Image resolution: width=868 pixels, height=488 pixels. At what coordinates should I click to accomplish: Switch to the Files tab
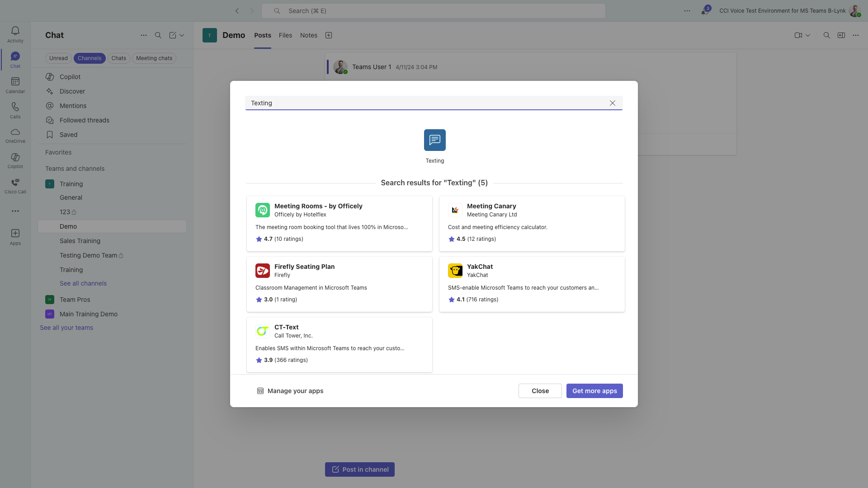285,35
